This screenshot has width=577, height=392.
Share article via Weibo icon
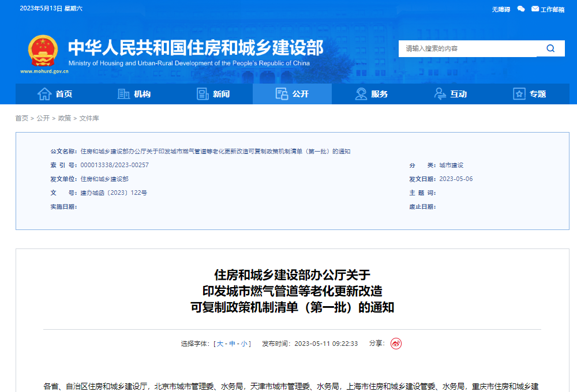(x=396, y=344)
